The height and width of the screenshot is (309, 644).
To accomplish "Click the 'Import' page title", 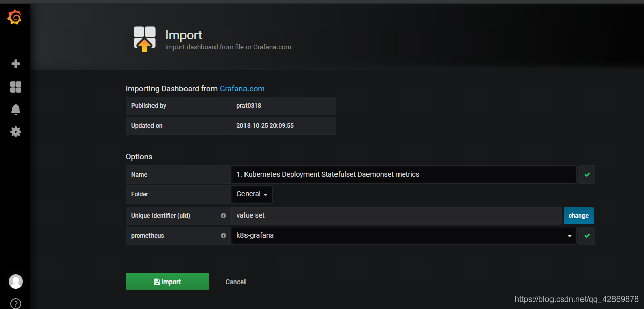I will pos(183,35).
